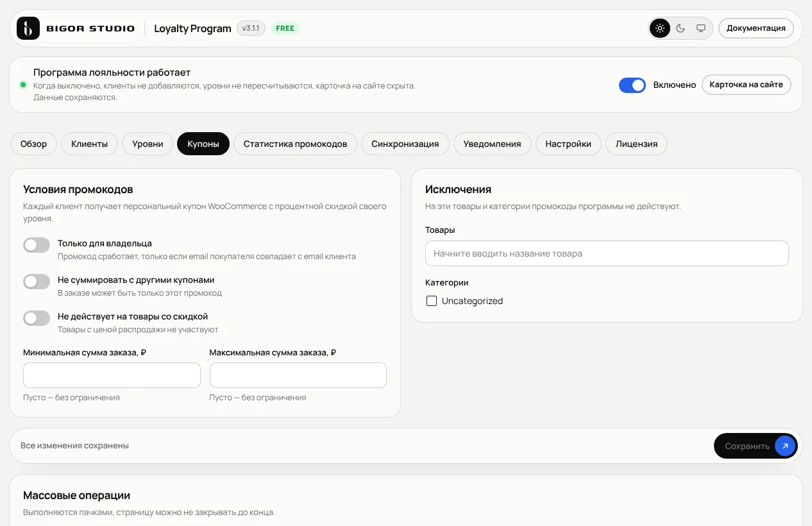Click the Bigor Studio logo icon
This screenshot has width=812, height=526.
pos(28,28)
